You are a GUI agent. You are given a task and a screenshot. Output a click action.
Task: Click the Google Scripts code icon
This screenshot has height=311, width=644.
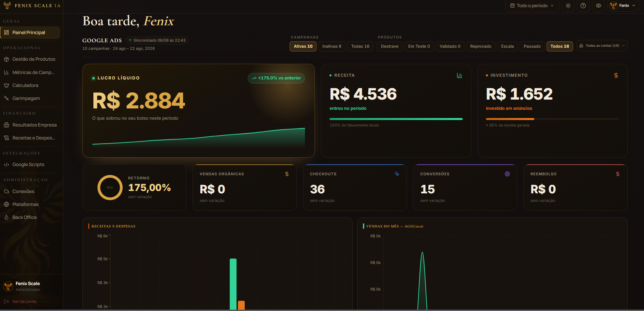[6, 164]
